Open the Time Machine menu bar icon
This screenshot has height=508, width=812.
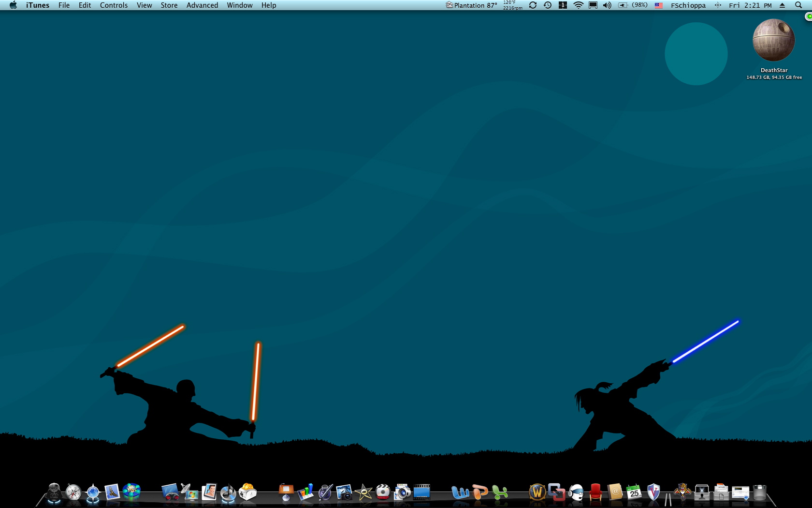(548, 5)
